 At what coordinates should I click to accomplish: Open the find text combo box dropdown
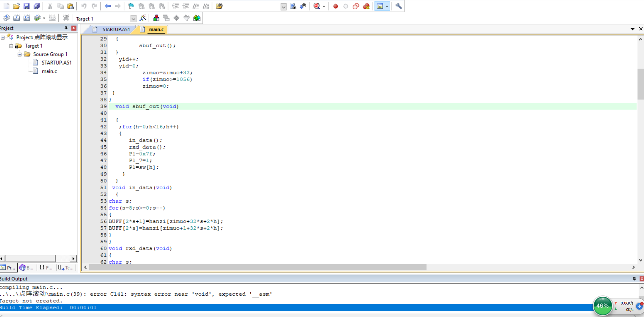point(283,6)
